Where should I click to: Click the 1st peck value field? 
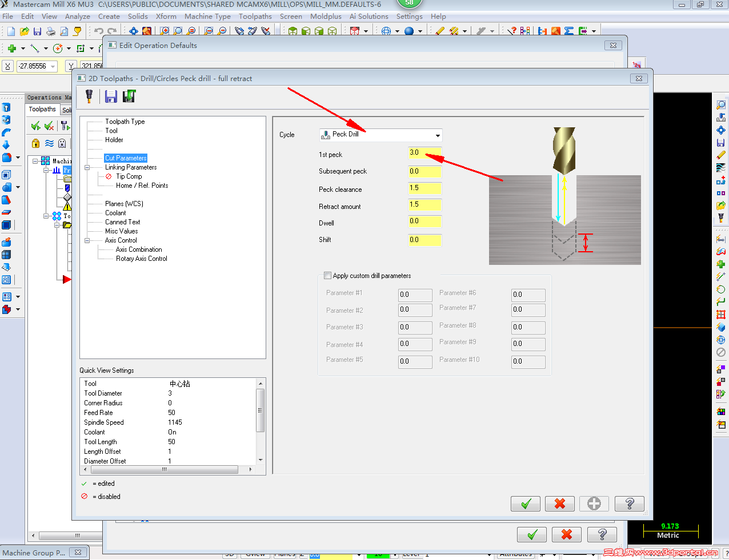click(x=424, y=153)
